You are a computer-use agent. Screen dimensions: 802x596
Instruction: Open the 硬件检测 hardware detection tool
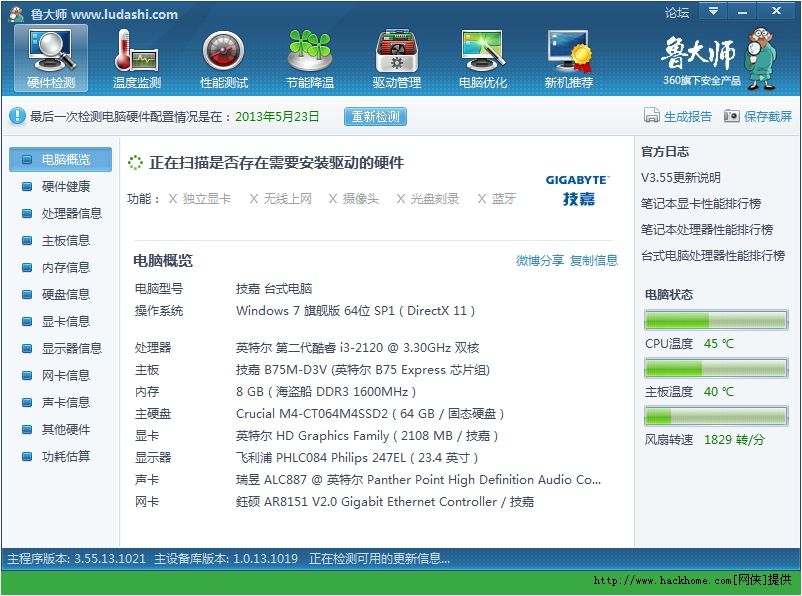51,58
